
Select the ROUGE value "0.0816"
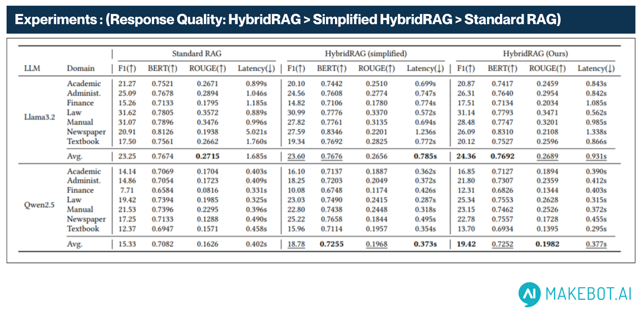click(x=208, y=190)
